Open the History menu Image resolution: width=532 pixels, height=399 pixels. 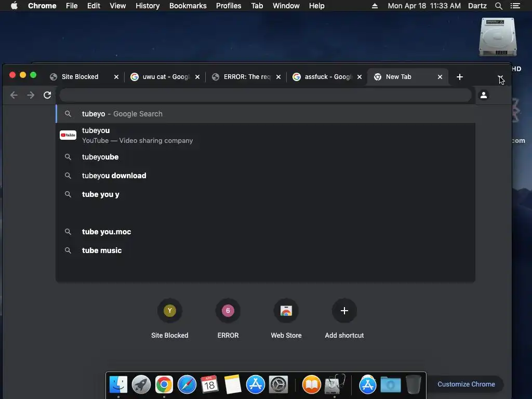(148, 6)
